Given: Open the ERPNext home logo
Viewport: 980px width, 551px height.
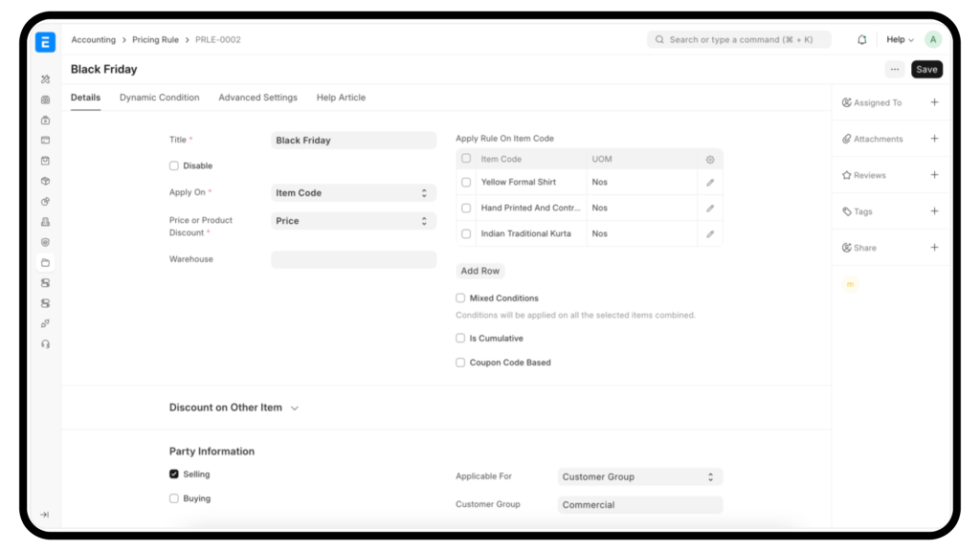Looking at the screenshot, I should pyautogui.click(x=45, y=41).
